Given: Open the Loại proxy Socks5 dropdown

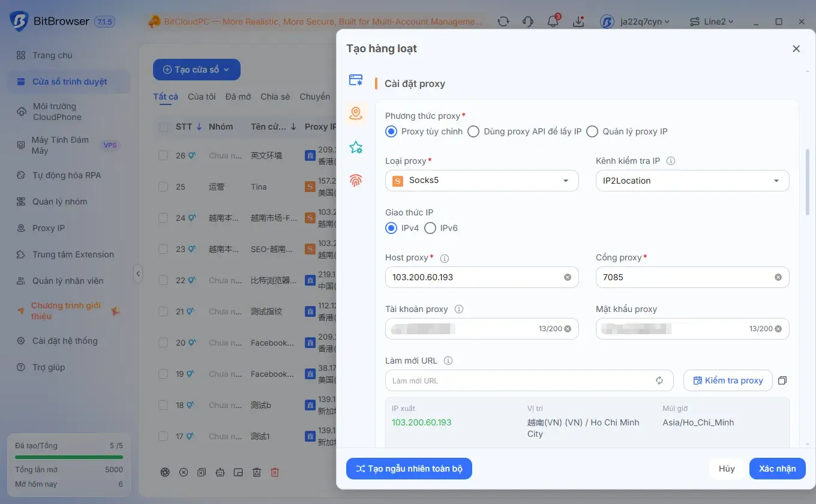Looking at the screenshot, I should 482,181.
